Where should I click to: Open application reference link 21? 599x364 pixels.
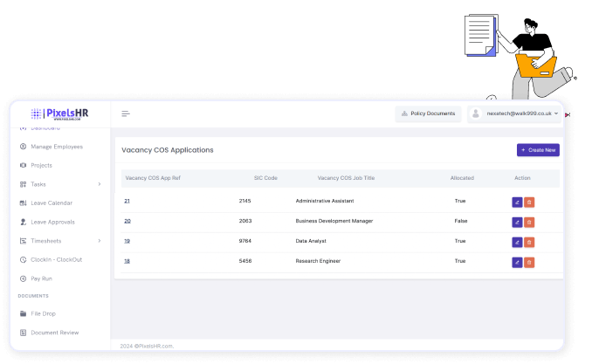pos(127,201)
